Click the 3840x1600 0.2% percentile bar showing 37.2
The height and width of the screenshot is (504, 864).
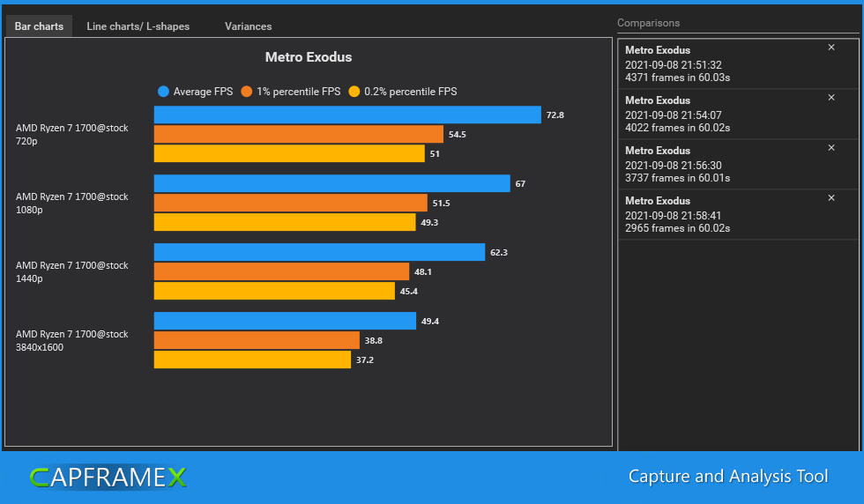click(x=252, y=359)
